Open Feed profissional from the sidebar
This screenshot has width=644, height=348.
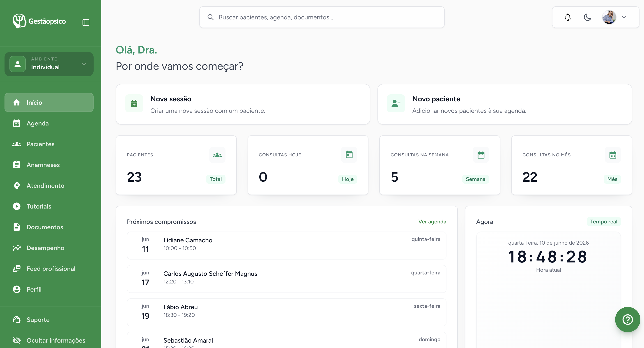pyautogui.click(x=49, y=269)
